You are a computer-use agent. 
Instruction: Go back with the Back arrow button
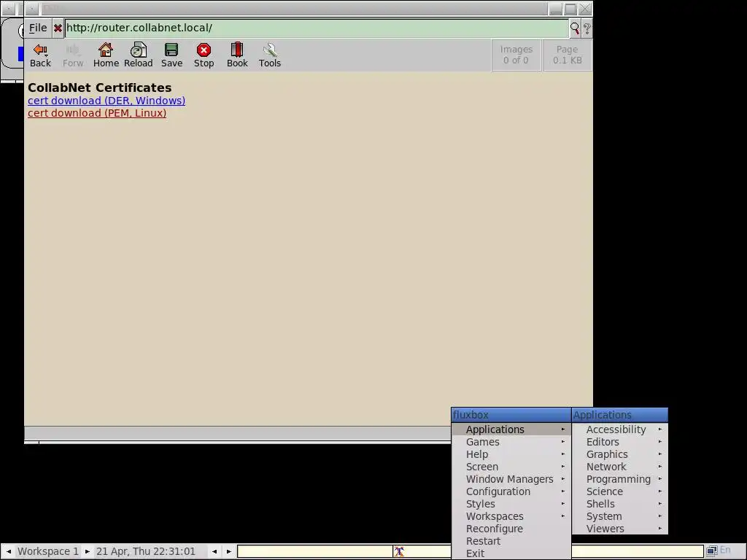click(x=40, y=55)
